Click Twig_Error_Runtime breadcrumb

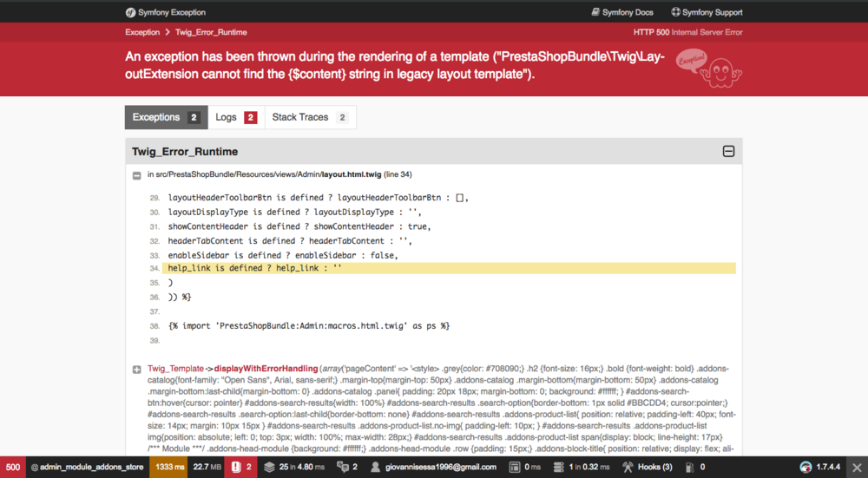coord(211,32)
